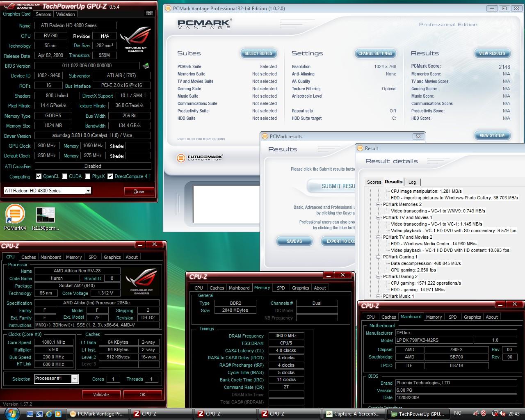Launch Windows Media Player from quick launch
Viewport: 525px width, 420px height.
click(x=58, y=414)
